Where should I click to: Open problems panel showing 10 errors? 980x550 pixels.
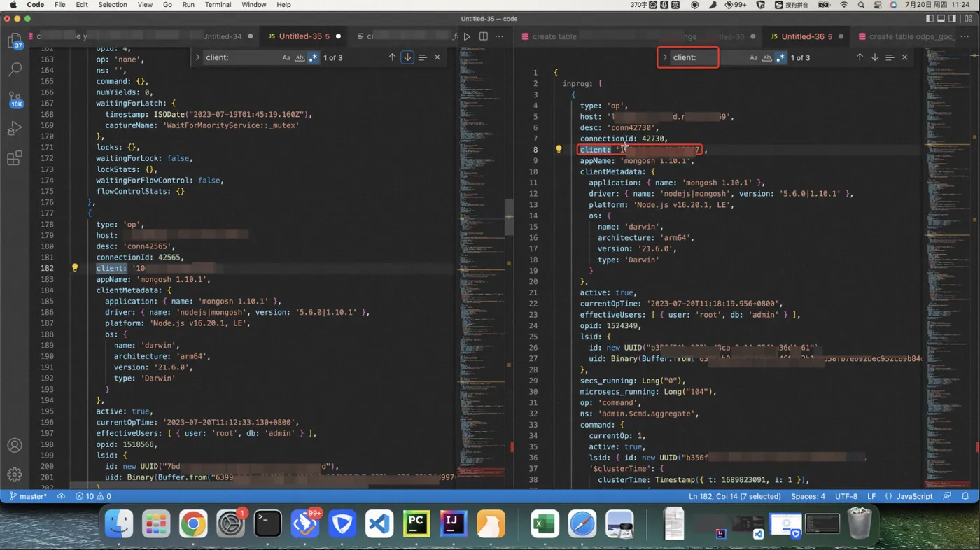point(93,496)
